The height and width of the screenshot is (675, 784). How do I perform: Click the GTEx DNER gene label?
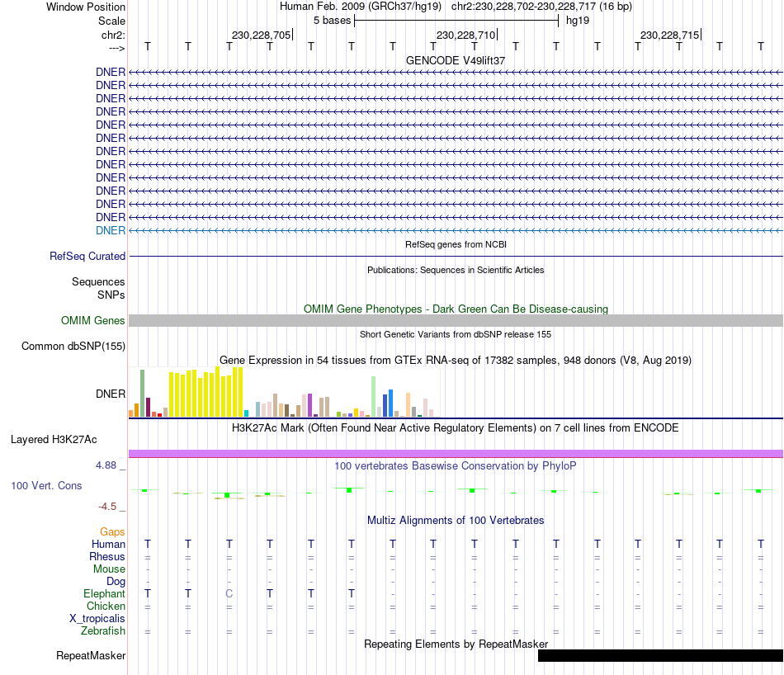click(111, 394)
